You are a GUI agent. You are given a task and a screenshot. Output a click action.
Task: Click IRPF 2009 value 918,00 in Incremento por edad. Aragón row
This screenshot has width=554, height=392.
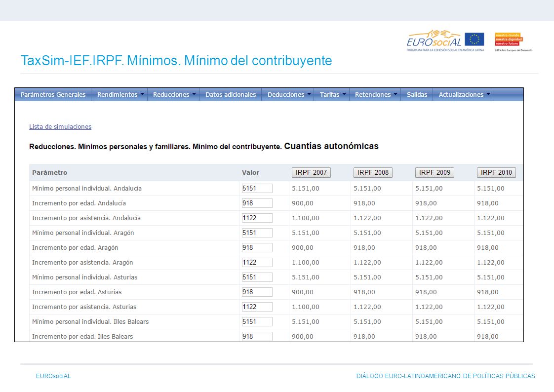[426, 248]
